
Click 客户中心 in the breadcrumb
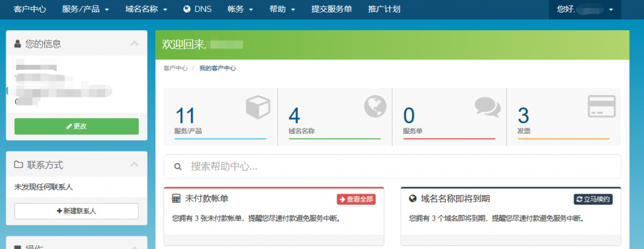coord(175,69)
